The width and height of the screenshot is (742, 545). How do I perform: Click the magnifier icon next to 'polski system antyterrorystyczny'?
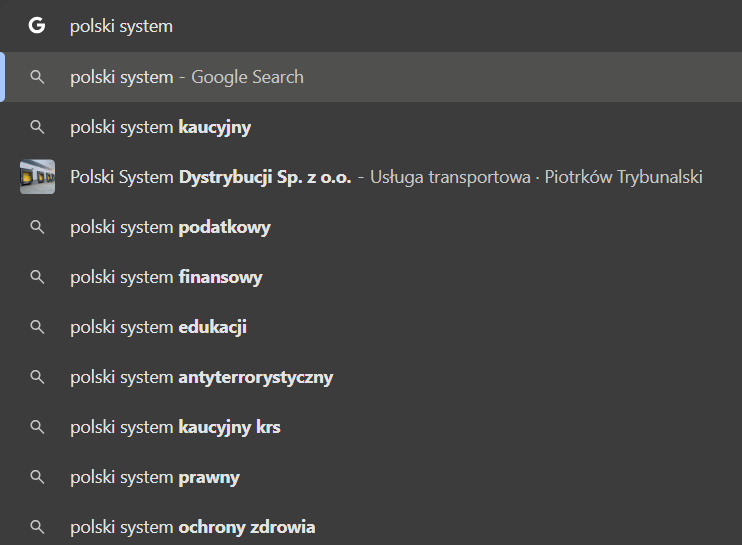pos(37,377)
